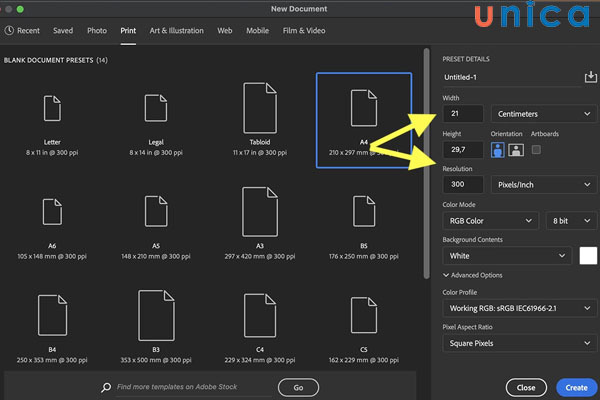Set orientation to portrait
The image size is (600, 400).
click(498, 150)
